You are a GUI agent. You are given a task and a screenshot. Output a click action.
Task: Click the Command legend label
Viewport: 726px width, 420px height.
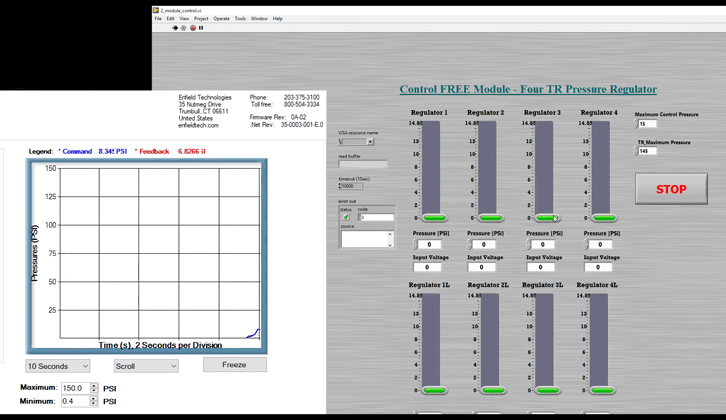click(75, 151)
